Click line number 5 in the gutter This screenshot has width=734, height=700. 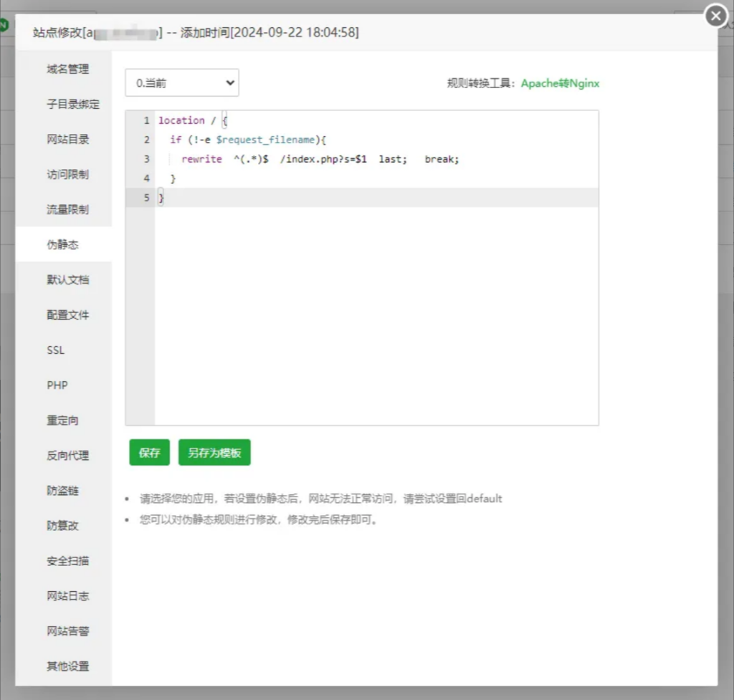[146, 198]
